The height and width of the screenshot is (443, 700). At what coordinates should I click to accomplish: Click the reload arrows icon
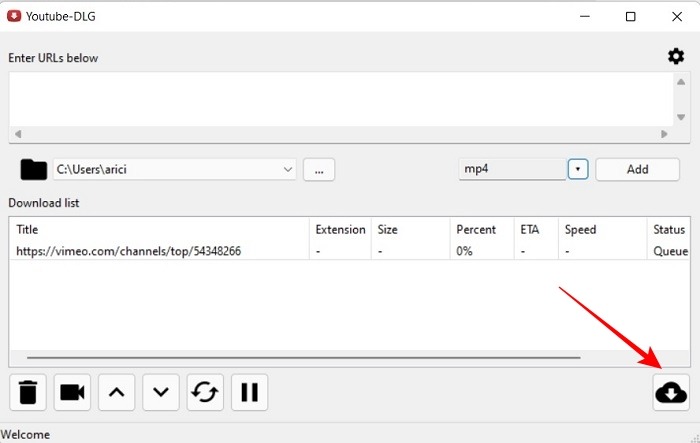pos(205,393)
